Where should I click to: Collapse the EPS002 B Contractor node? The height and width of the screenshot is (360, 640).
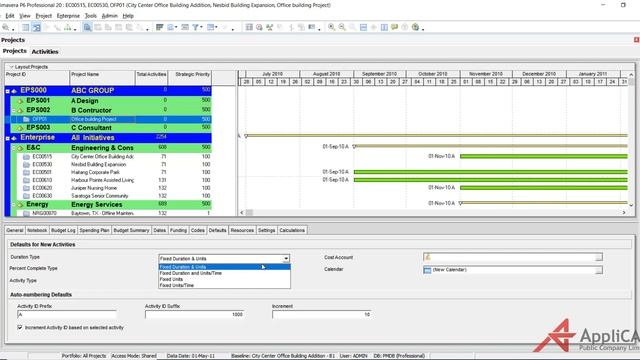(13, 110)
